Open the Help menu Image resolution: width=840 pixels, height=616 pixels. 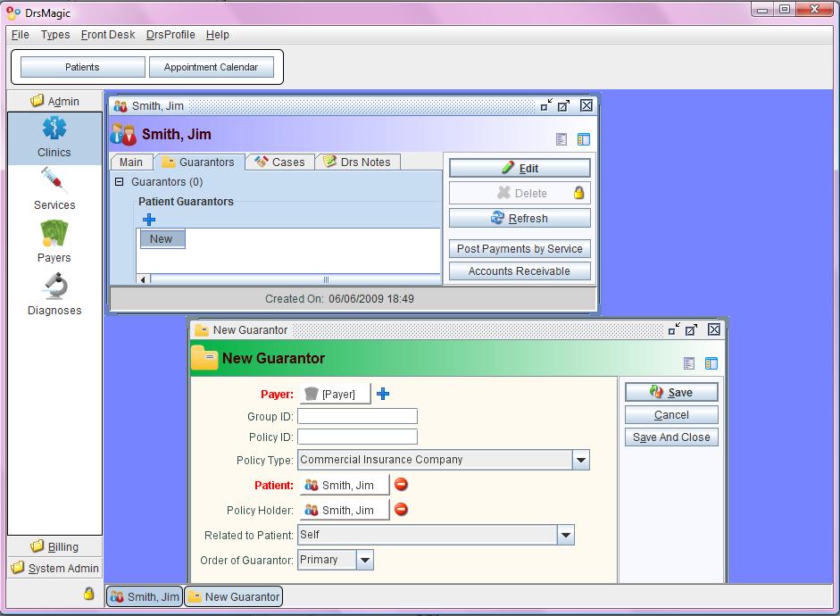coord(218,34)
